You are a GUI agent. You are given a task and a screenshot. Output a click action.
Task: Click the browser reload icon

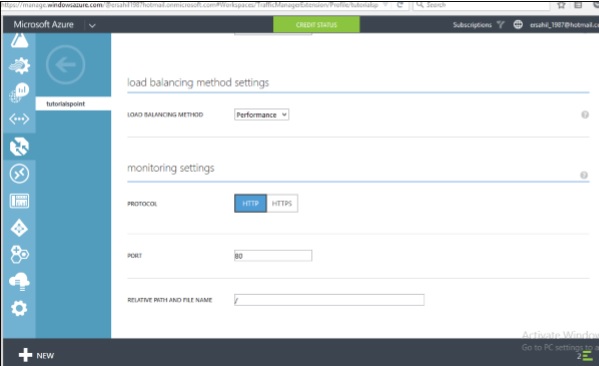coord(400,5)
